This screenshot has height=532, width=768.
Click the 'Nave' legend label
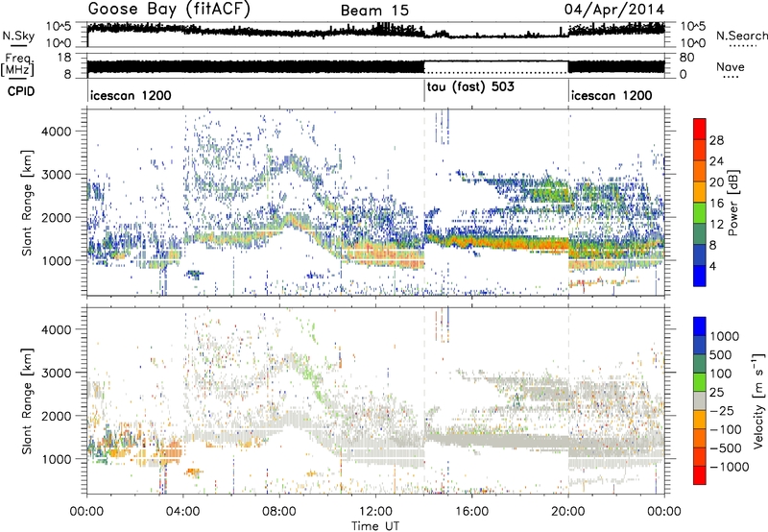coord(731,66)
